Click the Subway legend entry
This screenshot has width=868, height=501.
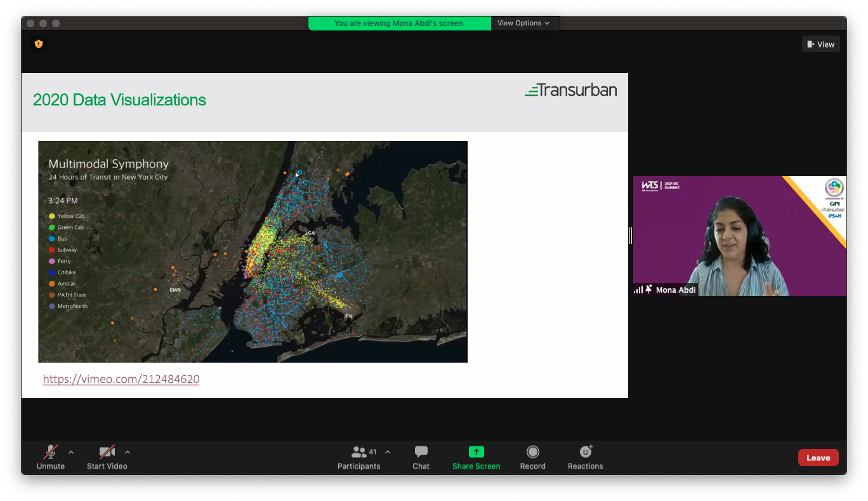tap(63, 250)
